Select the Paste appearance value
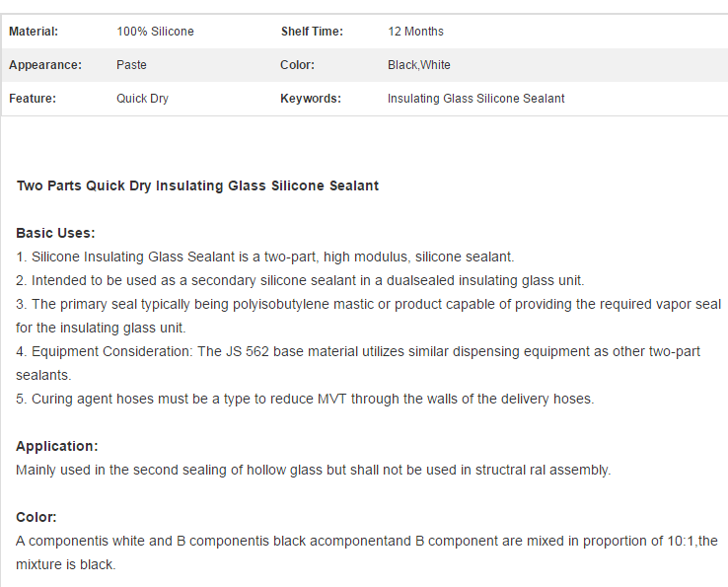The image size is (728, 587). pos(131,65)
